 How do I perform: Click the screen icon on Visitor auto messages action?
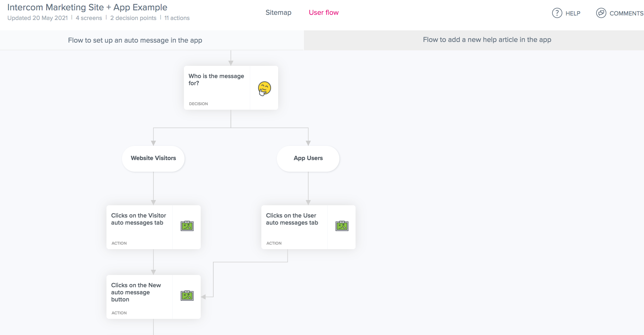click(187, 226)
